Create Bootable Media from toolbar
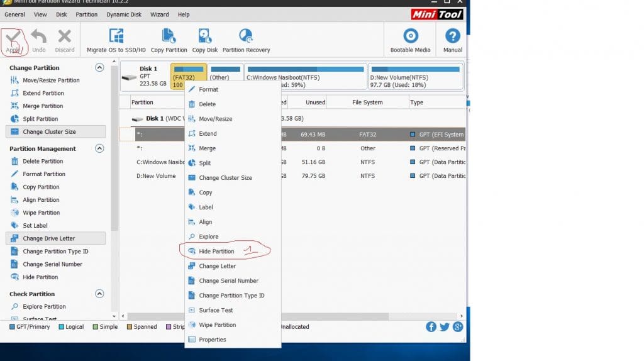The height and width of the screenshot is (361, 644). (411, 36)
